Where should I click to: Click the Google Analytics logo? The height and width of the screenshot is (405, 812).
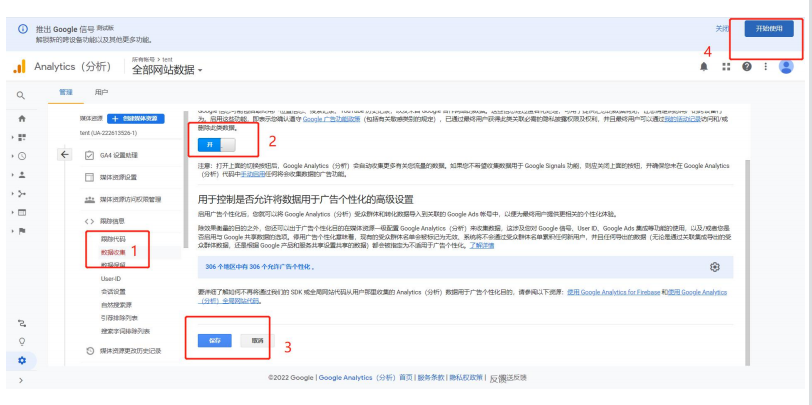click(x=19, y=66)
